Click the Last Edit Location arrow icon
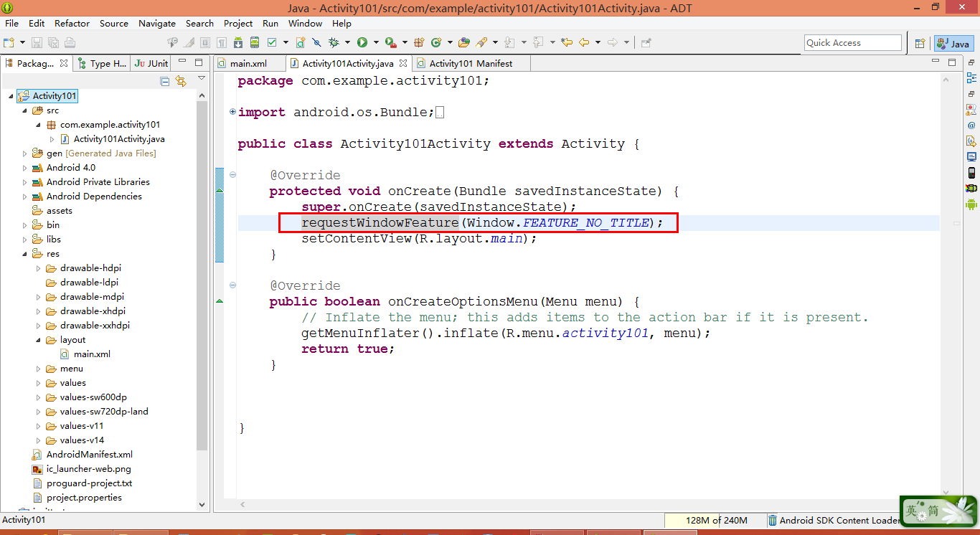 [x=567, y=42]
